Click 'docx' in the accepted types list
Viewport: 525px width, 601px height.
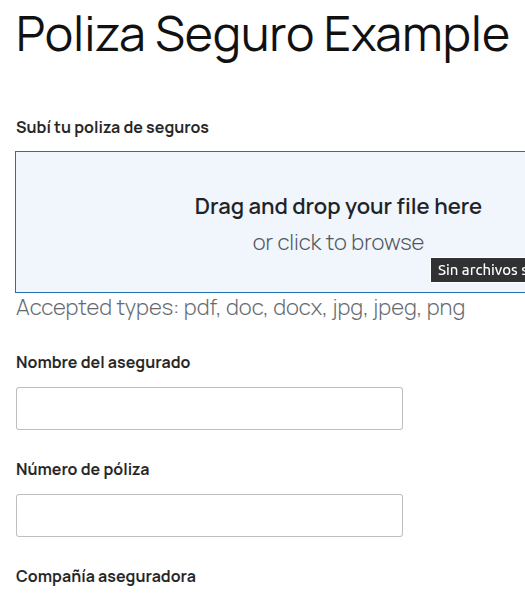point(299,308)
